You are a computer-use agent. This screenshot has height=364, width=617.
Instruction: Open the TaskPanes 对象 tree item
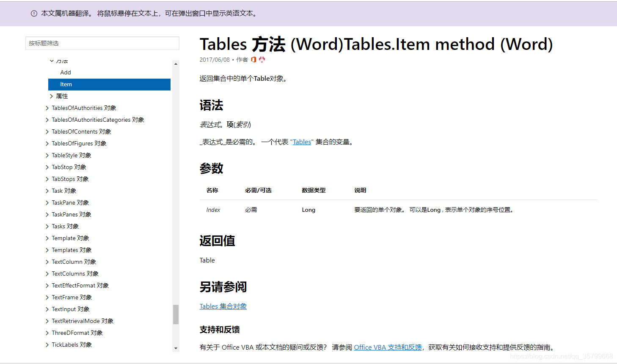(72, 214)
